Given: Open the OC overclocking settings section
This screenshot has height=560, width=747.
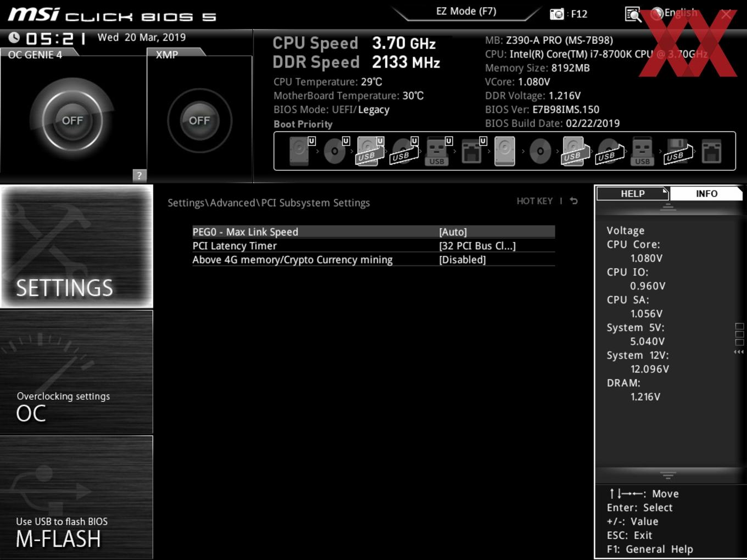Looking at the screenshot, I should [77, 372].
